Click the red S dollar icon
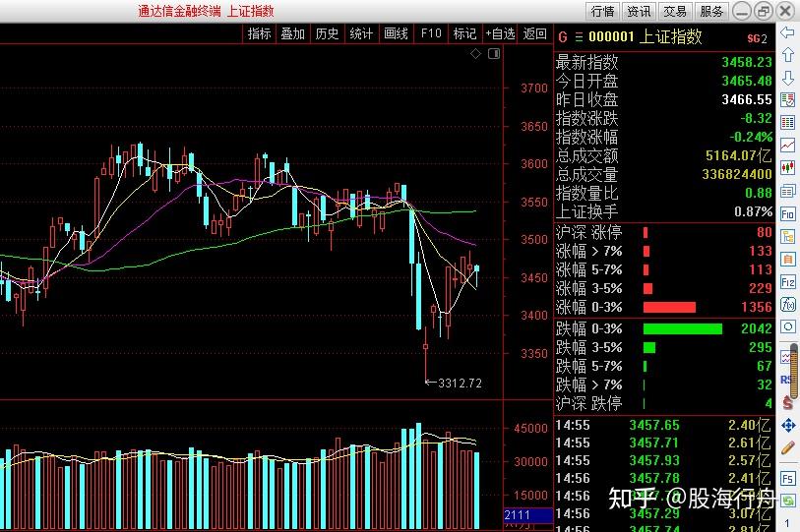This screenshot has height=532, width=800. (x=788, y=403)
